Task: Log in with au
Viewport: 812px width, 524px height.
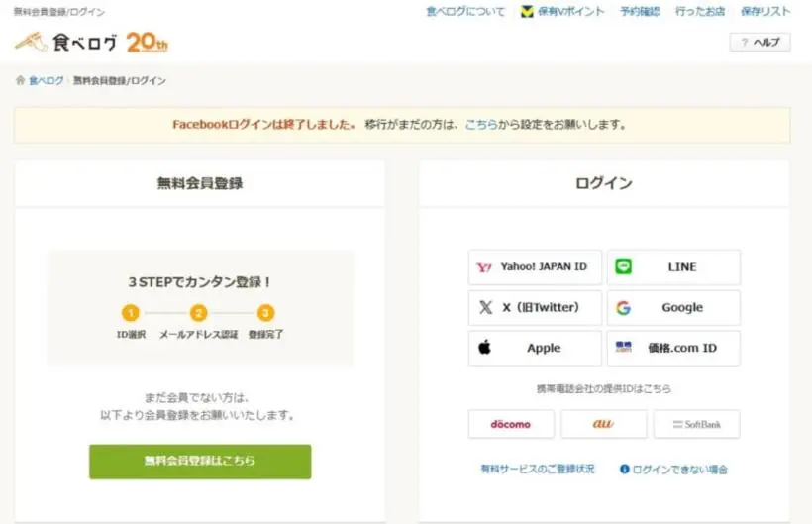Action: tap(604, 424)
